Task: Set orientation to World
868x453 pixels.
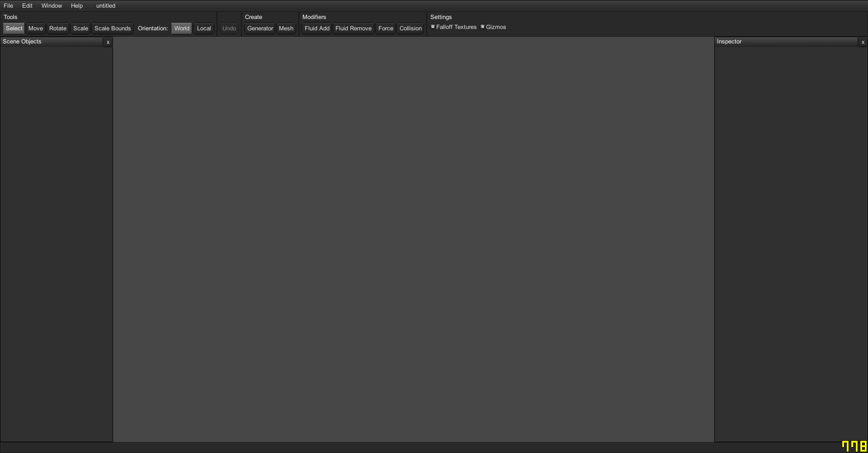Action: pyautogui.click(x=182, y=28)
